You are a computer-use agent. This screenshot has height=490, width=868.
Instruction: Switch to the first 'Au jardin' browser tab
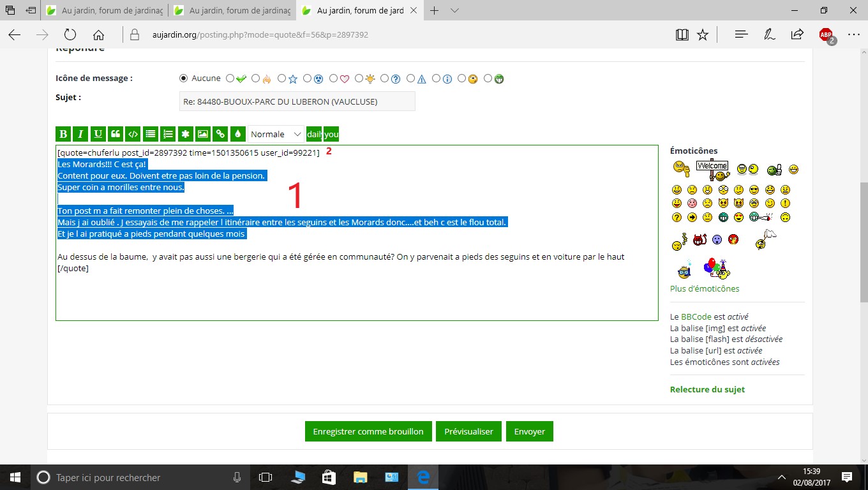click(105, 11)
